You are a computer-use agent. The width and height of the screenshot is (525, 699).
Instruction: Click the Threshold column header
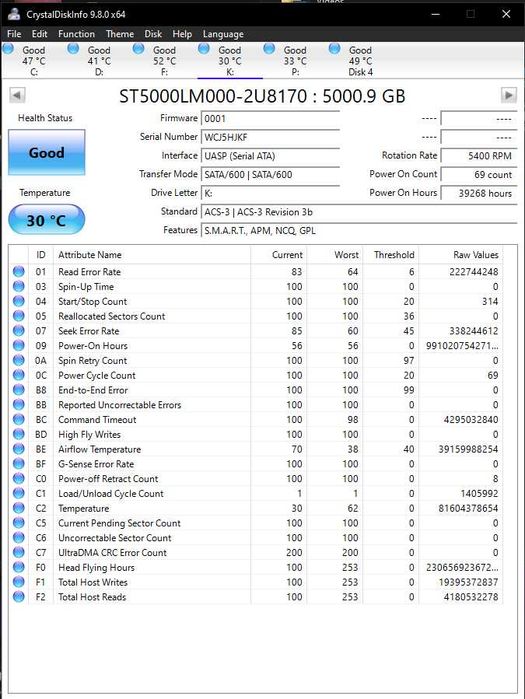[x=391, y=255]
